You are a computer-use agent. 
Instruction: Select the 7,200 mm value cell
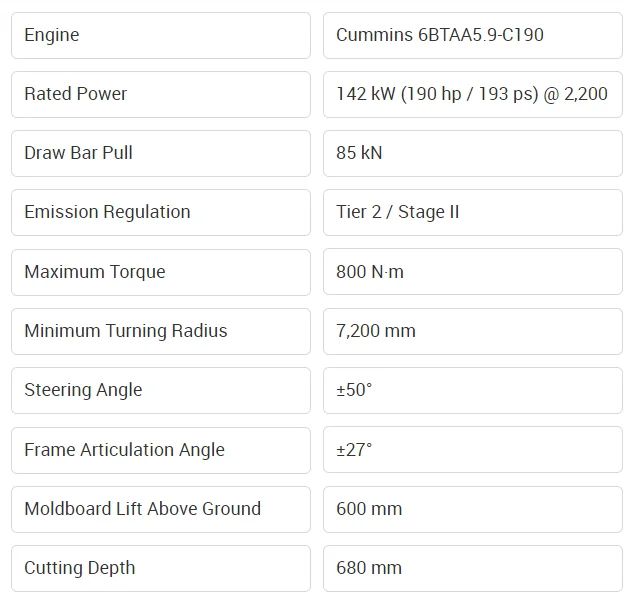[x=472, y=331]
